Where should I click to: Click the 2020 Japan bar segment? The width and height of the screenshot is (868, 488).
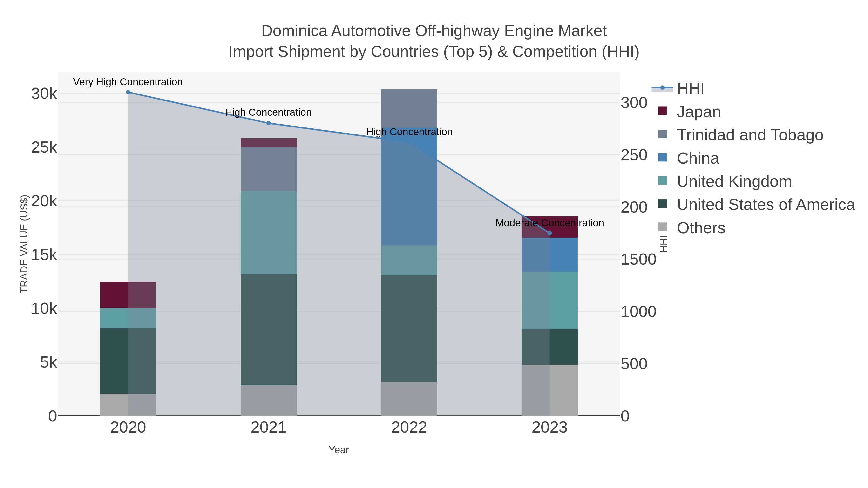click(x=128, y=295)
